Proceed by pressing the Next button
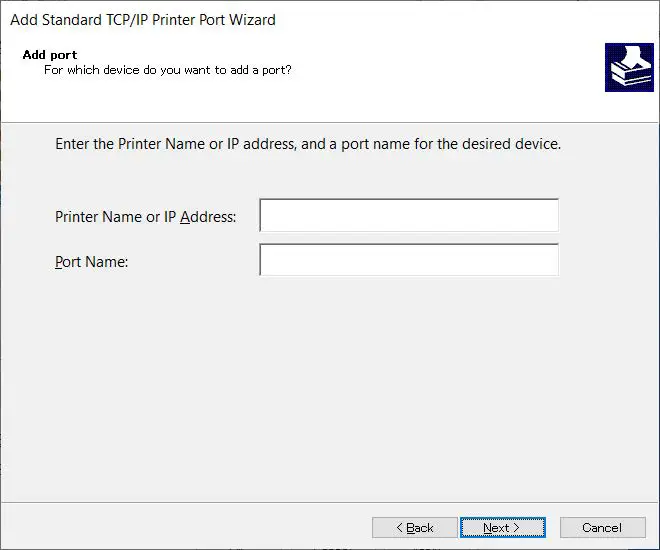660x550 pixels. click(502, 527)
